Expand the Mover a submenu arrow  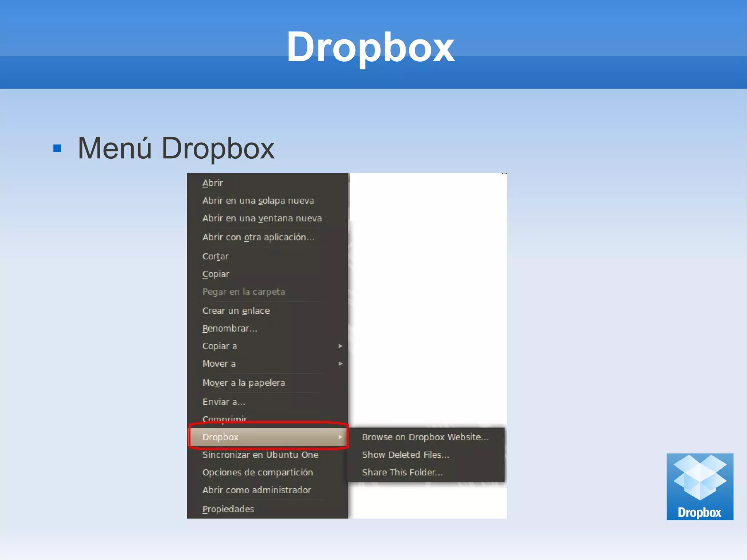(x=340, y=364)
